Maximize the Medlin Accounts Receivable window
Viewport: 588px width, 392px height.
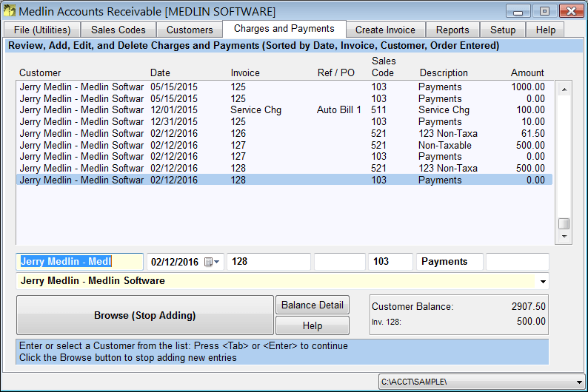coord(544,11)
